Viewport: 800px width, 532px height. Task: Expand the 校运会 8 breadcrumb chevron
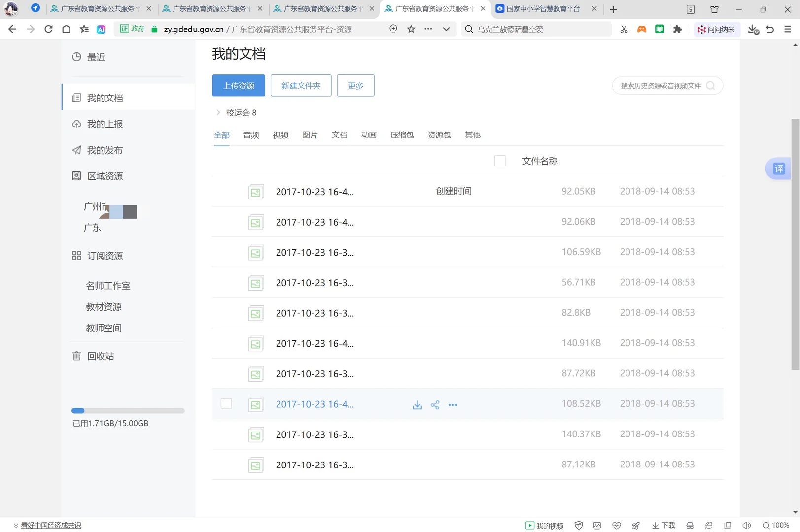[218, 112]
